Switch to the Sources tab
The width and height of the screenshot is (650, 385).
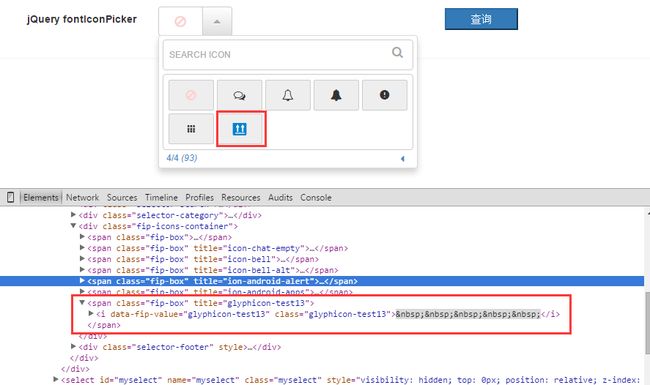(122, 198)
